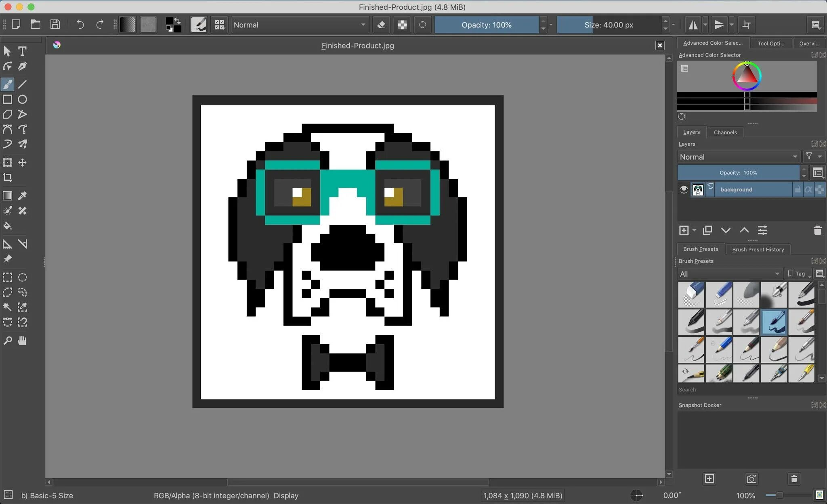Open the brush blending mode Normal dropdown
827x504 pixels.
300,25
